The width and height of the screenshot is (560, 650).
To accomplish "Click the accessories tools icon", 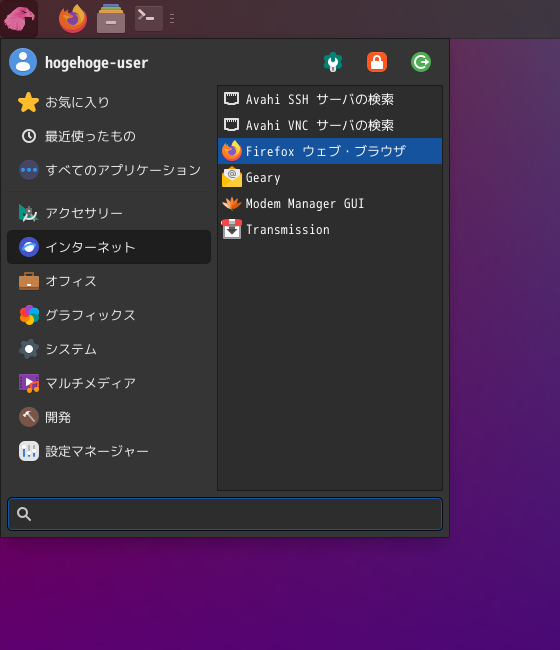I will [x=29, y=213].
